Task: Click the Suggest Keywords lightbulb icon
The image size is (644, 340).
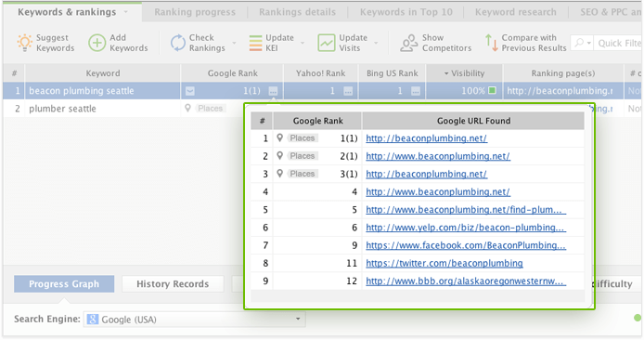Action: 24,43
